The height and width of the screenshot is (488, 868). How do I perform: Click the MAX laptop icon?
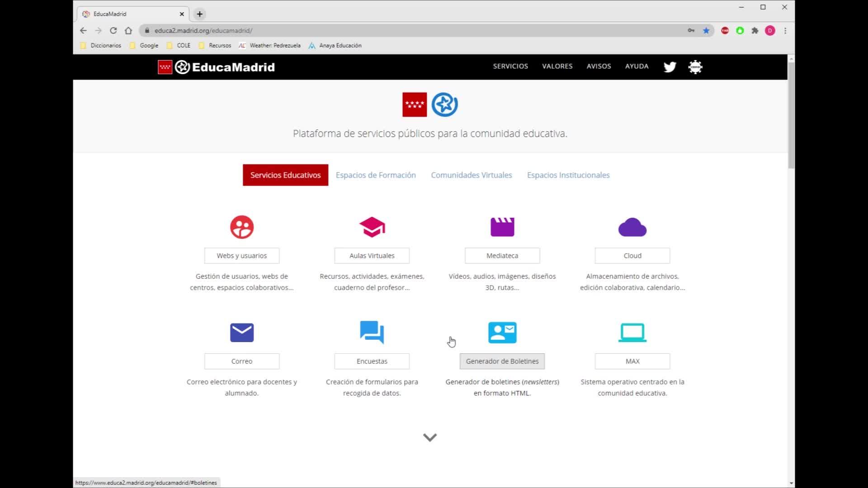[x=632, y=333]
